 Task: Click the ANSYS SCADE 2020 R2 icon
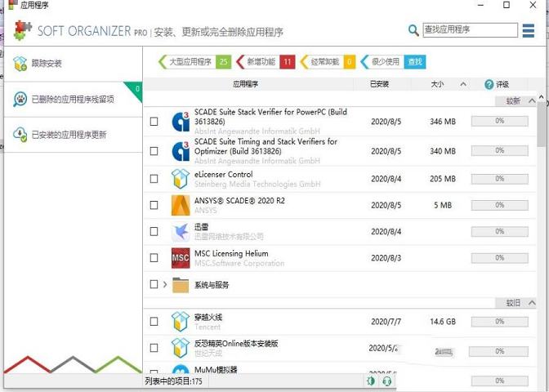click(181, 205)
